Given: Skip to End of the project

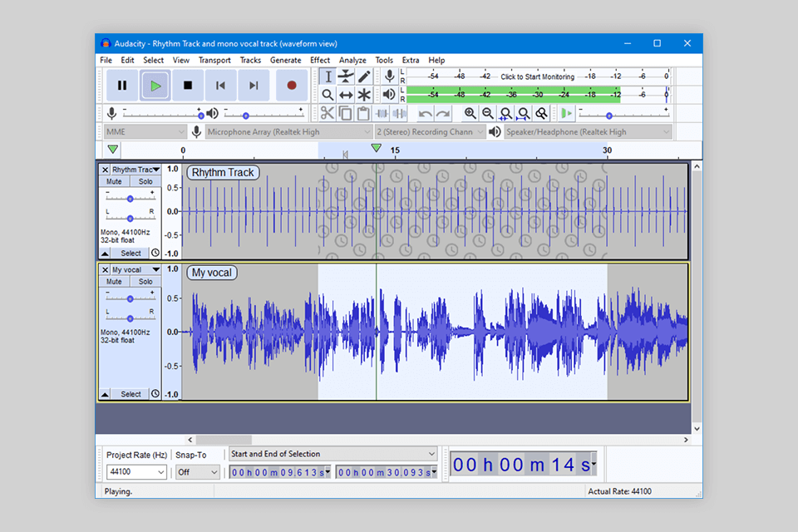Looking at the screenshot, I should pyautogui.click(x=254, y=85).
